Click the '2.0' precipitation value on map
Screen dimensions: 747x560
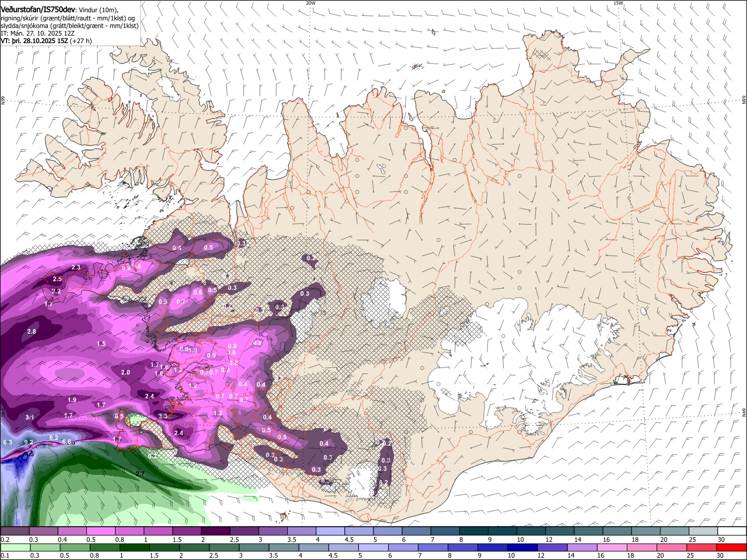pyautogui.click(x=125, y=372)
